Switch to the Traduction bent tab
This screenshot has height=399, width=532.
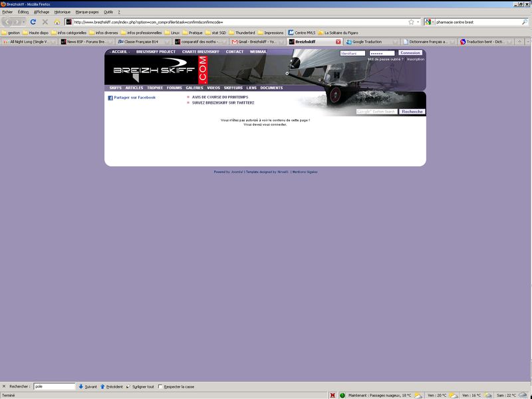click(485, 42)
